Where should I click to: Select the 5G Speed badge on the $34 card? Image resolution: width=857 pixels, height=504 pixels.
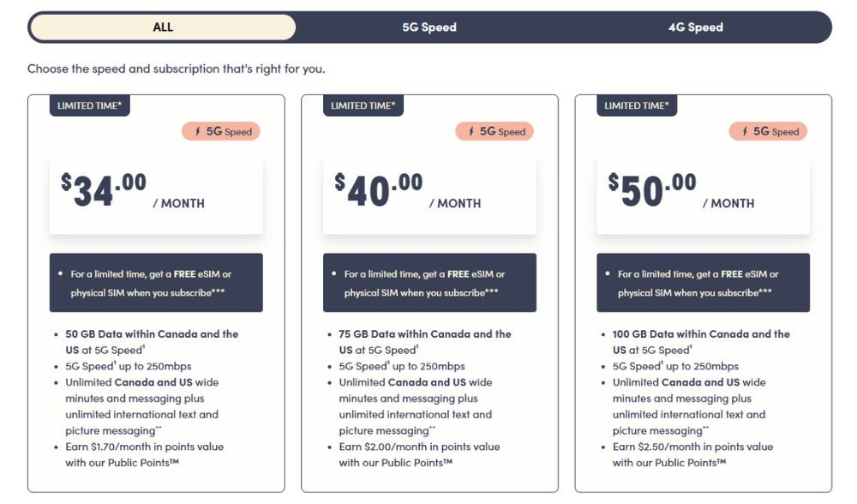(x=220, y=131)
